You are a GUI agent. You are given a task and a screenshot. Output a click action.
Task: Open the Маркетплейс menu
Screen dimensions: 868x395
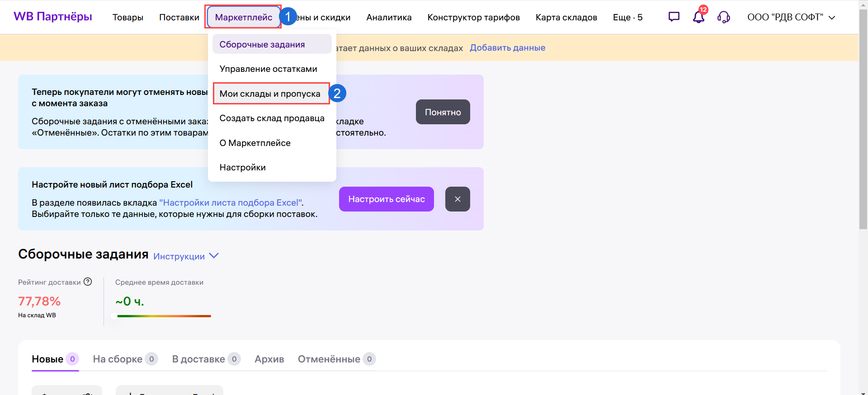click(x=244, y=17)
